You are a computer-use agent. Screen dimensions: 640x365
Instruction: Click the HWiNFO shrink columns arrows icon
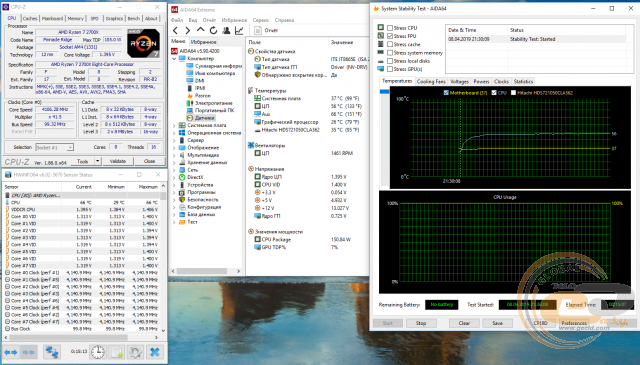pos(28,352)
